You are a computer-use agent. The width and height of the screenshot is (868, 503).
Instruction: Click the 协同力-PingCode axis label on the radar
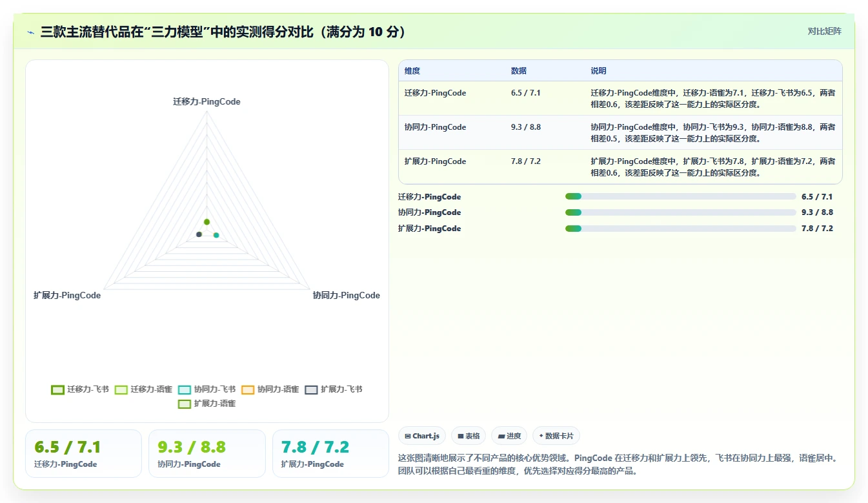coord(346,295)
